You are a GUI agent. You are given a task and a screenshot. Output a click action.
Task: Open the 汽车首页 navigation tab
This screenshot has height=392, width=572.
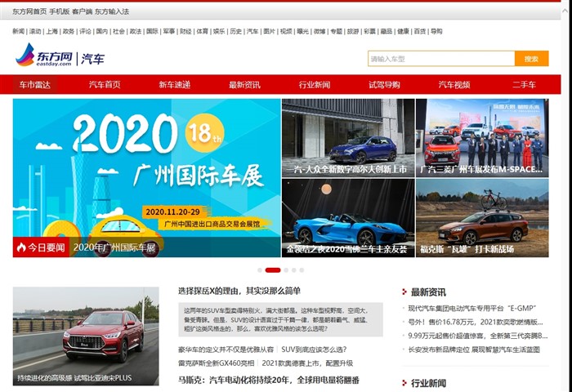105,85
